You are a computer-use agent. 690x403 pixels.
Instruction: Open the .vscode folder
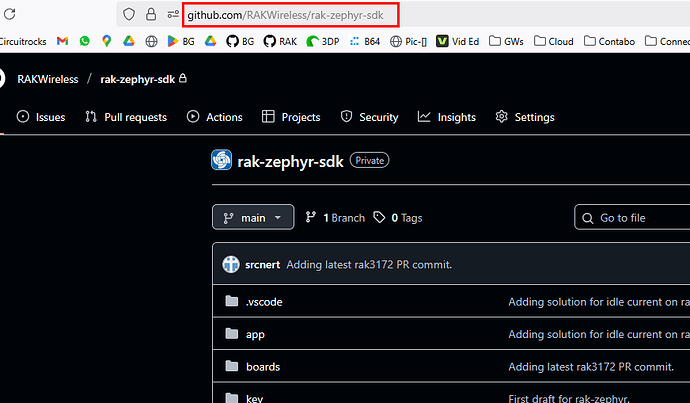(x=264, y=302)
